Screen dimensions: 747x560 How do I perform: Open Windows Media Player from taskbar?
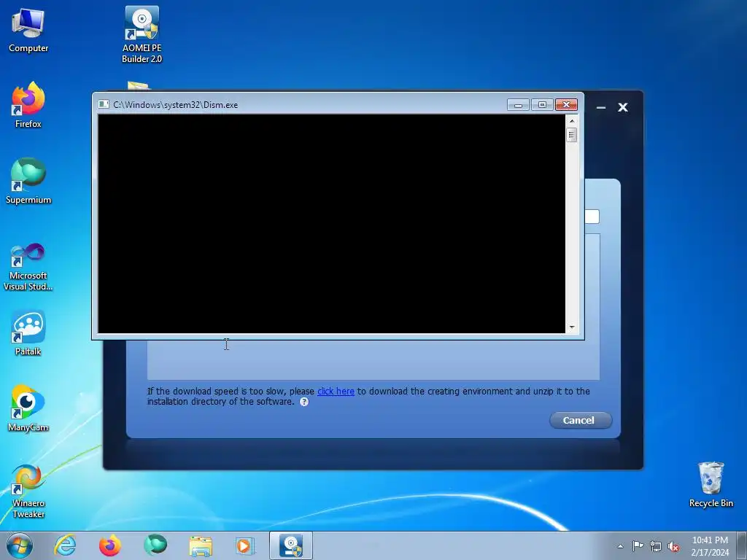[x=245, y=545]
